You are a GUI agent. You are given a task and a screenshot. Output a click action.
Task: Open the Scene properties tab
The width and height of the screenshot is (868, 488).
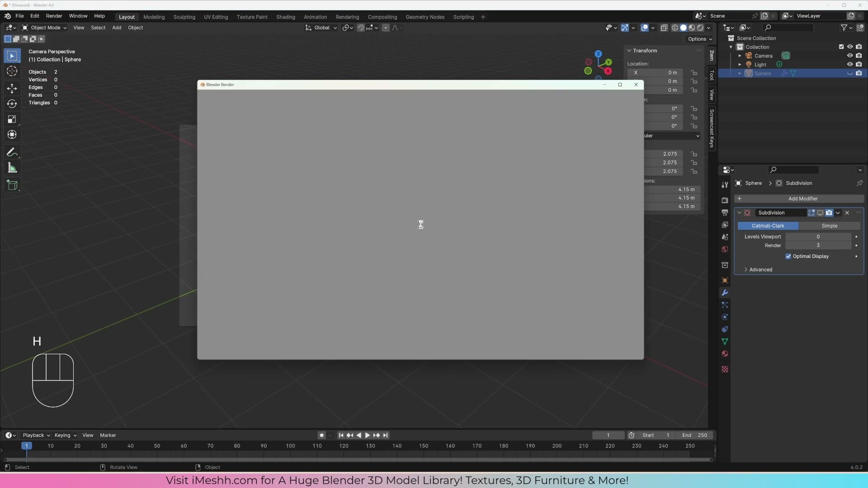[725, 237]
